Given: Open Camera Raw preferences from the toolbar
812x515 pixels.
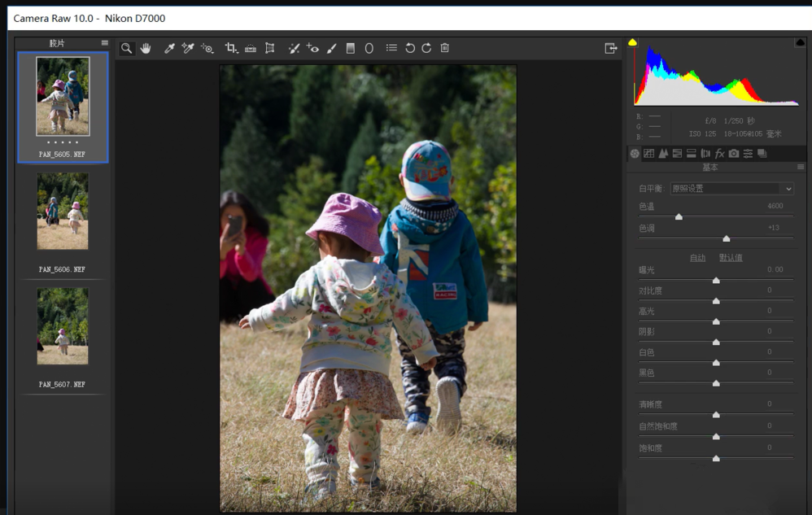Looking at the screenshot, I should click(391, 47).
